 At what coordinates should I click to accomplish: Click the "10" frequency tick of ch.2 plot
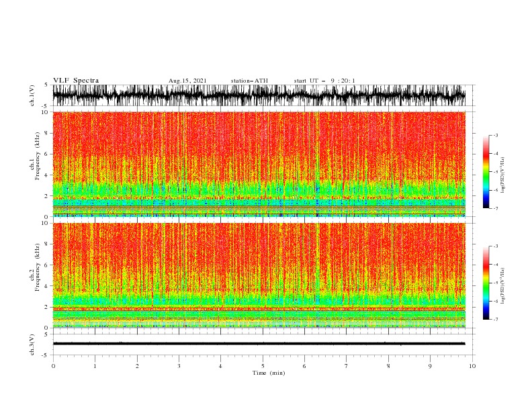pos(46,223)
